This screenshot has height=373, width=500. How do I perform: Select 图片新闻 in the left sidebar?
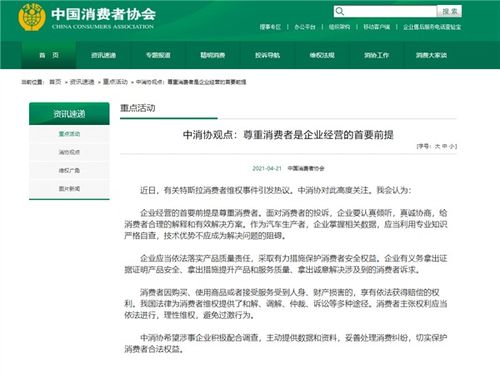[x=69, y=189]
